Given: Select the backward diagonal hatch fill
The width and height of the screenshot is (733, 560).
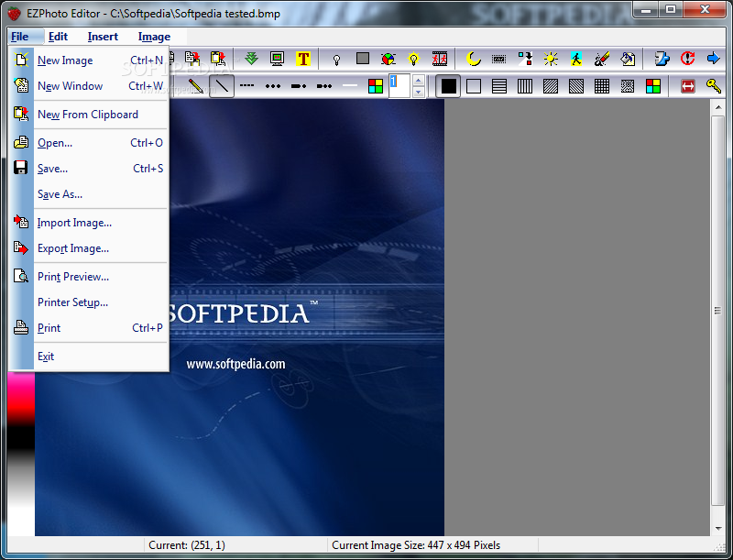Looking at the screenshot, I should [576, 86].
